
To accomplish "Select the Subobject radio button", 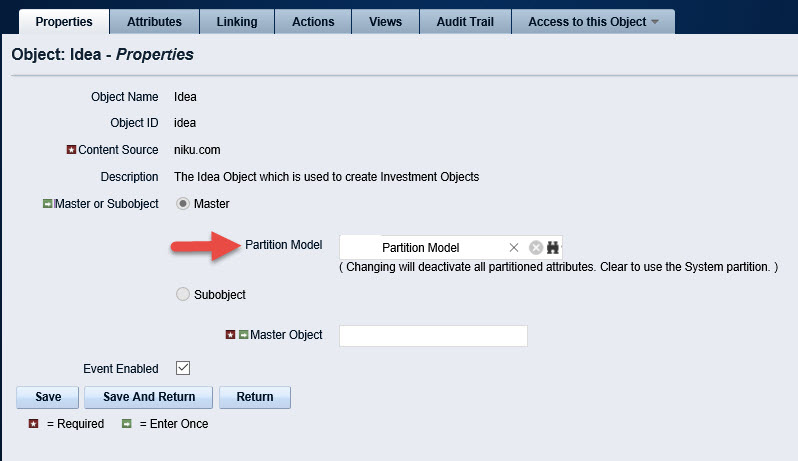I will (x=183, y=294).
